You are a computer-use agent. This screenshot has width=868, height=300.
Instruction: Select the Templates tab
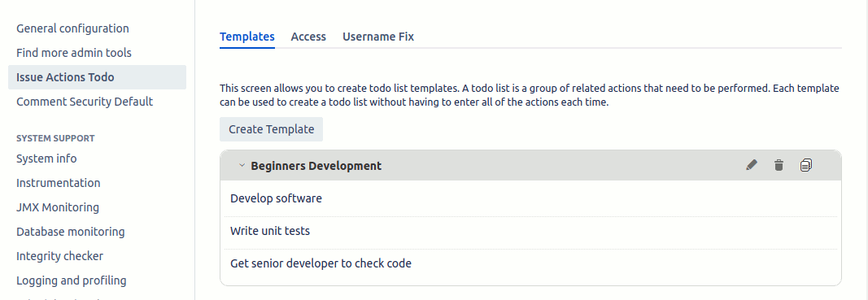(246, 37)
